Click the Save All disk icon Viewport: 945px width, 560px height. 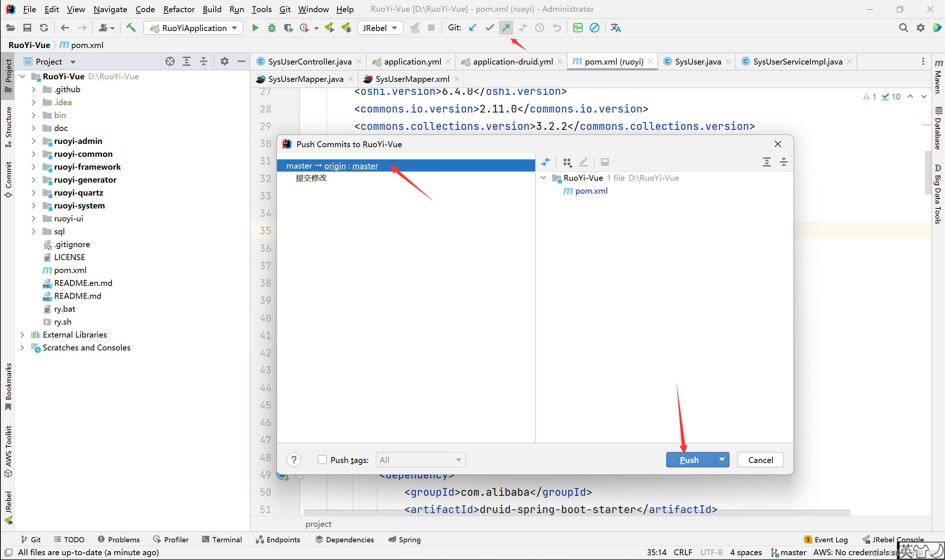[27, 28]
